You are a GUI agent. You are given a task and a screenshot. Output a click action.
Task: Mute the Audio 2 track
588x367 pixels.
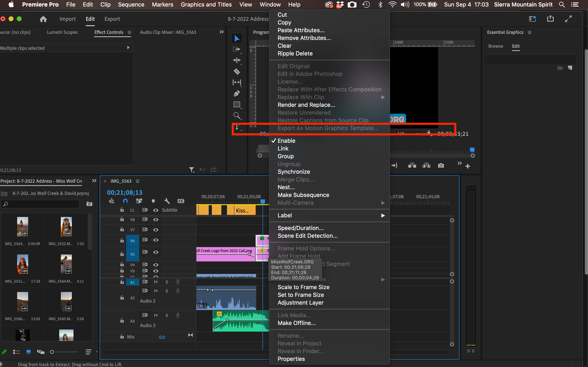(156, 291)
